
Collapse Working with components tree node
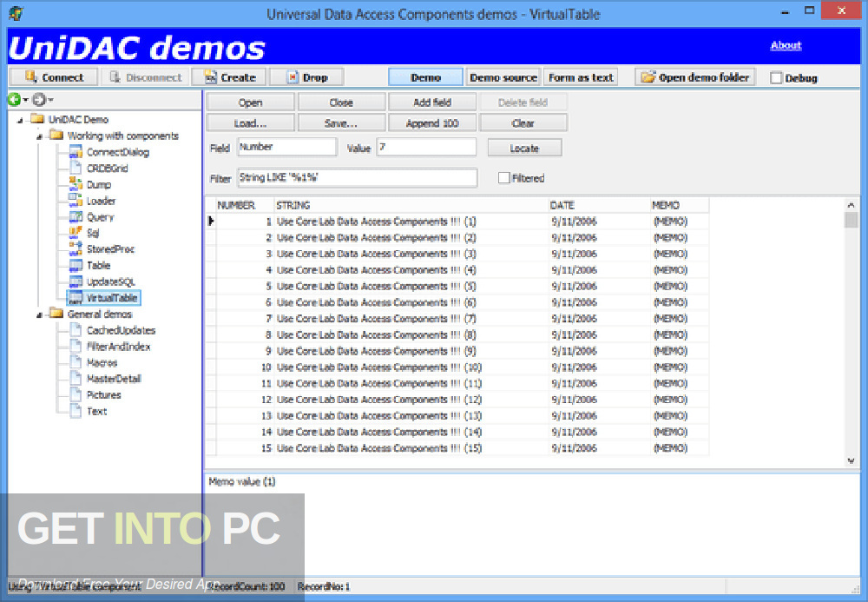click(39, 136)
